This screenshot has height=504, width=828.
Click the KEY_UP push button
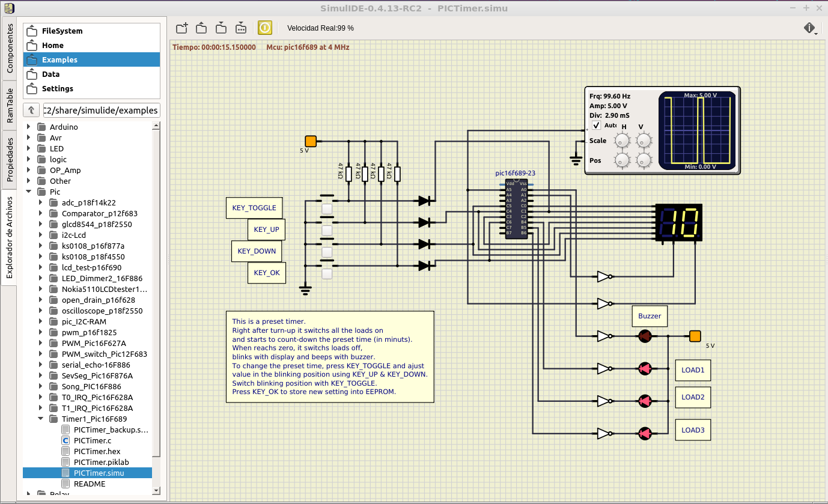tap(327, 231)
